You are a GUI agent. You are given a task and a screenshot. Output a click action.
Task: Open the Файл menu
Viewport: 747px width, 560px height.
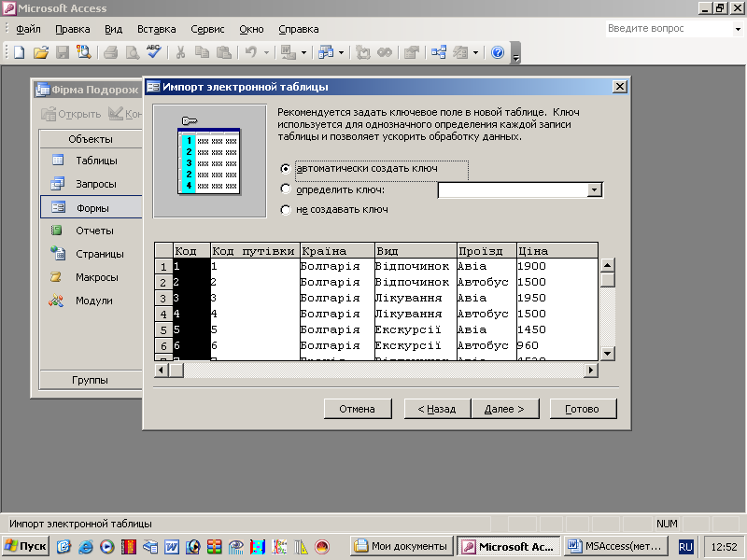click(x=28, y=29)
